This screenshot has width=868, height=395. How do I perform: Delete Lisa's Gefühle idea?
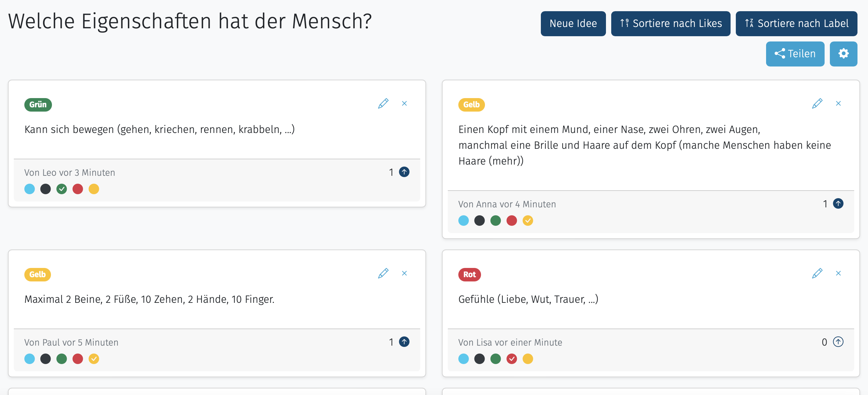[838, 273]
